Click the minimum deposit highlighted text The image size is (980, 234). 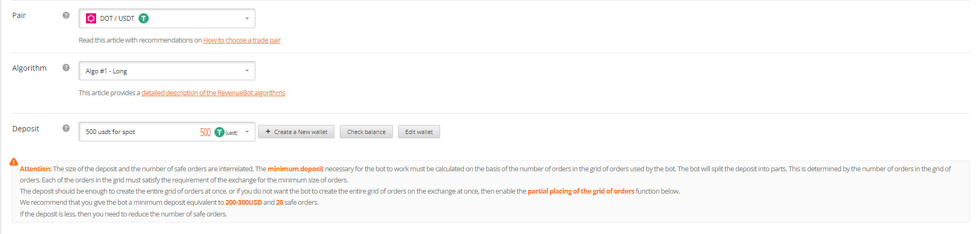click(x=295, y=169)
